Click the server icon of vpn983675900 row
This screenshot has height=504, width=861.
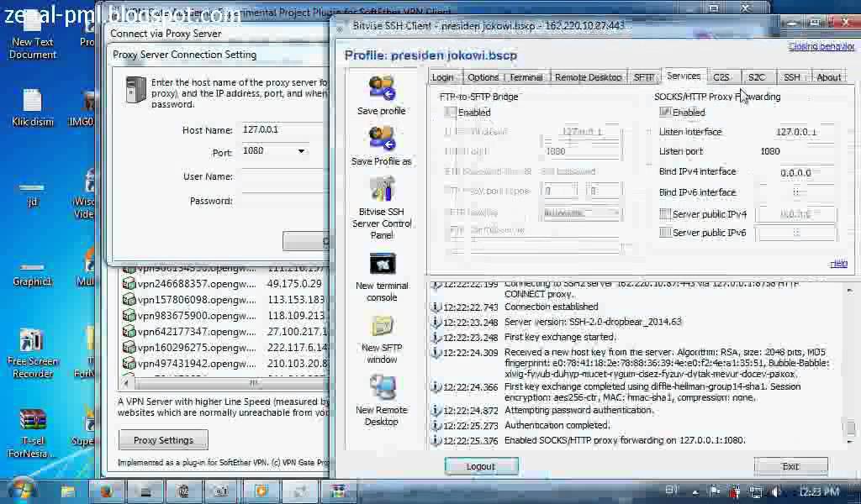click(x=129, y=315)
